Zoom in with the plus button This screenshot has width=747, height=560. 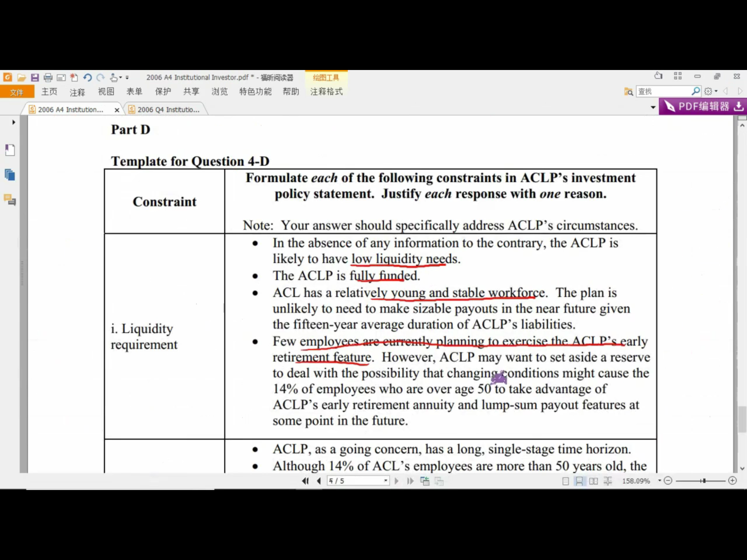pos(732,481)
